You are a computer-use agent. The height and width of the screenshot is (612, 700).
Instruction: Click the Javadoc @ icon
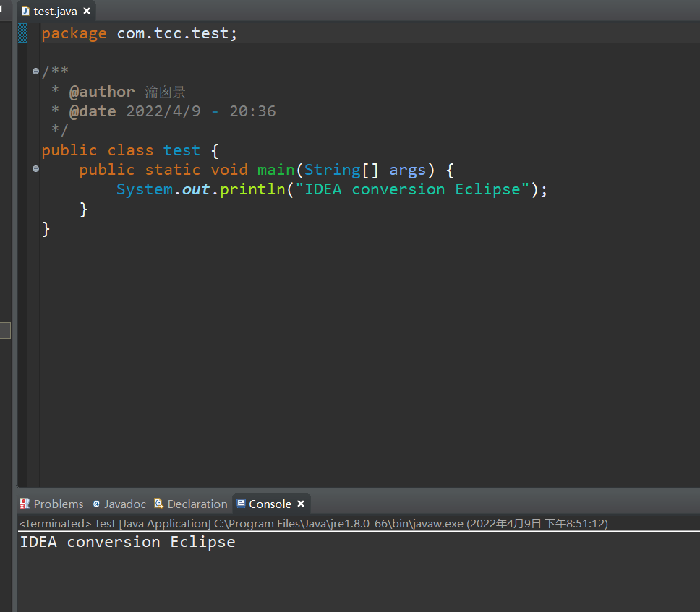point(96,504)
